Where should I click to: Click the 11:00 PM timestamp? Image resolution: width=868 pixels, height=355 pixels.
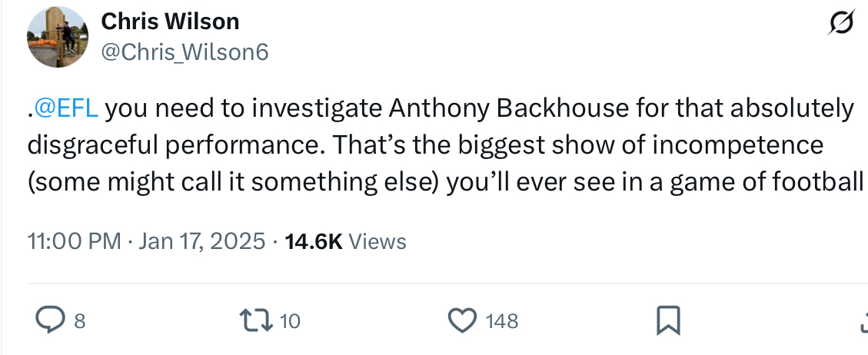(x=74, y=241)
